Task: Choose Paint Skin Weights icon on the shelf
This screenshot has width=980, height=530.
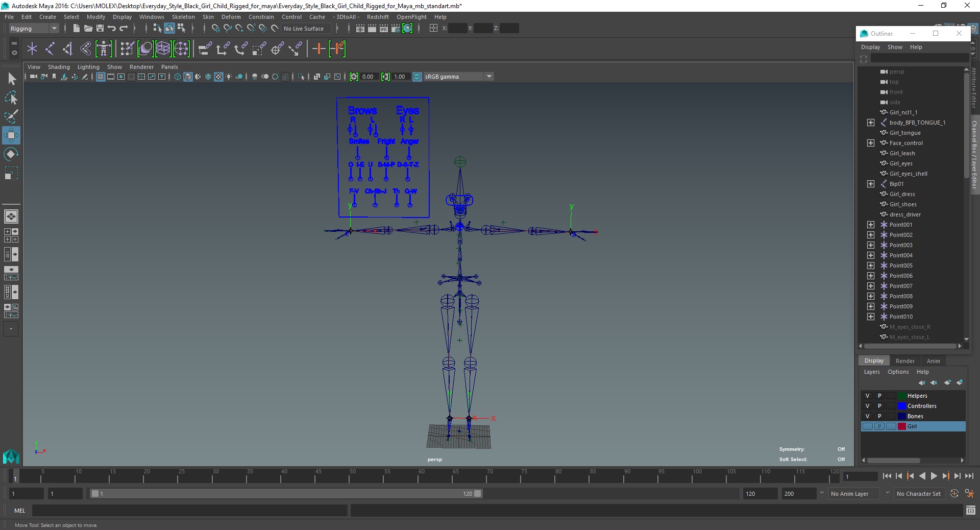Action: (x=127, y=49)
